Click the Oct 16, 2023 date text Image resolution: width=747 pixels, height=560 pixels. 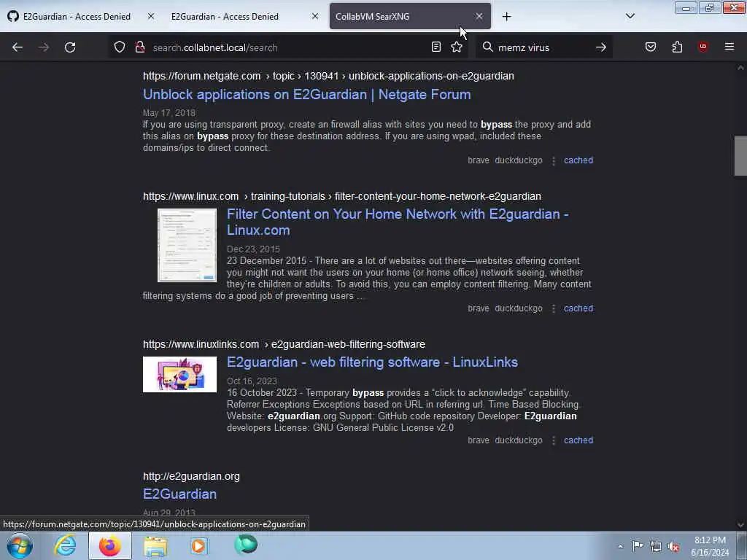pos(252,381)
